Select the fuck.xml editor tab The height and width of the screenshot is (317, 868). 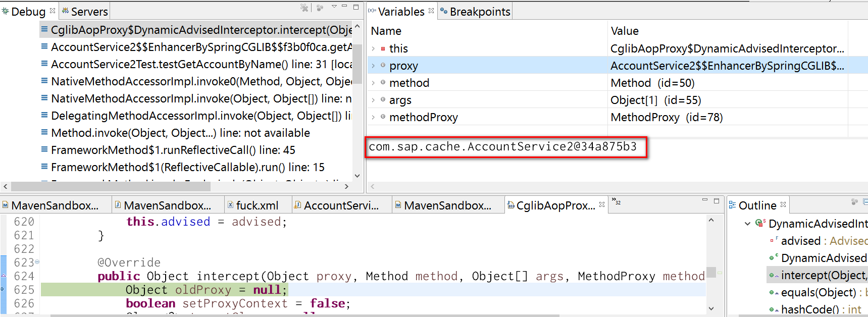point(252,205)
